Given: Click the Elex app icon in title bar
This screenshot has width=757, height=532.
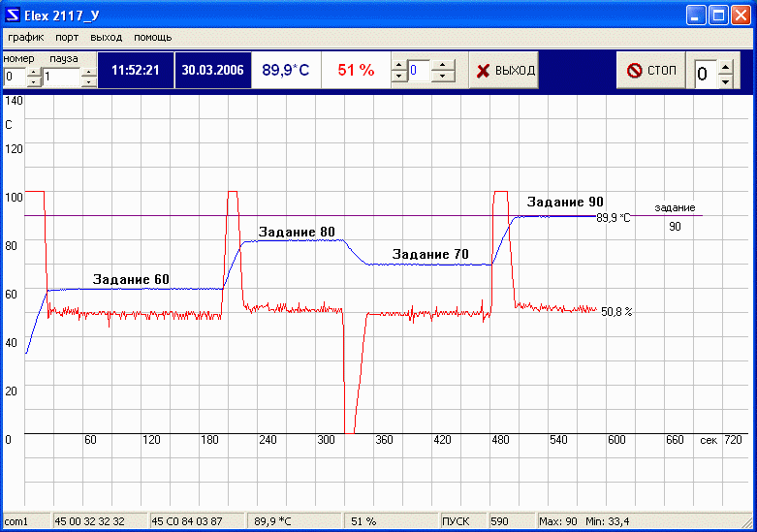Looking at the screenshot, I should tap(13, 16).
